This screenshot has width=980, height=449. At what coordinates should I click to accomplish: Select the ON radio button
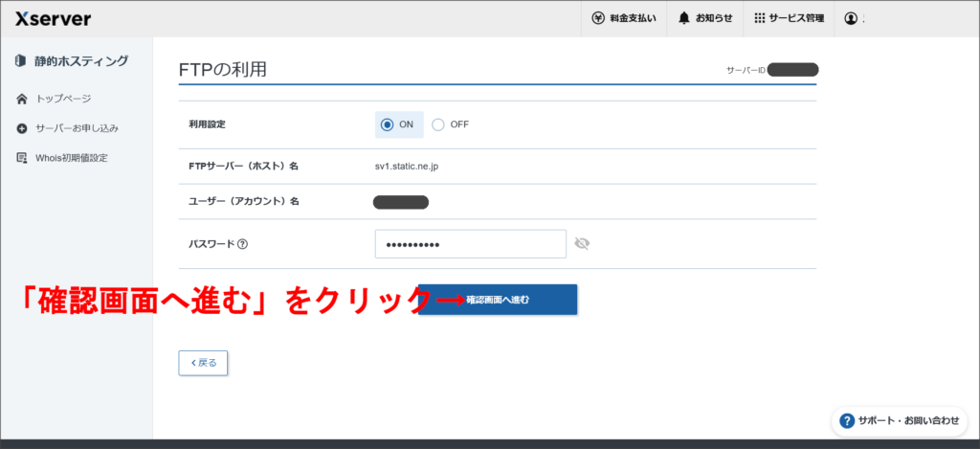(387, 124)
